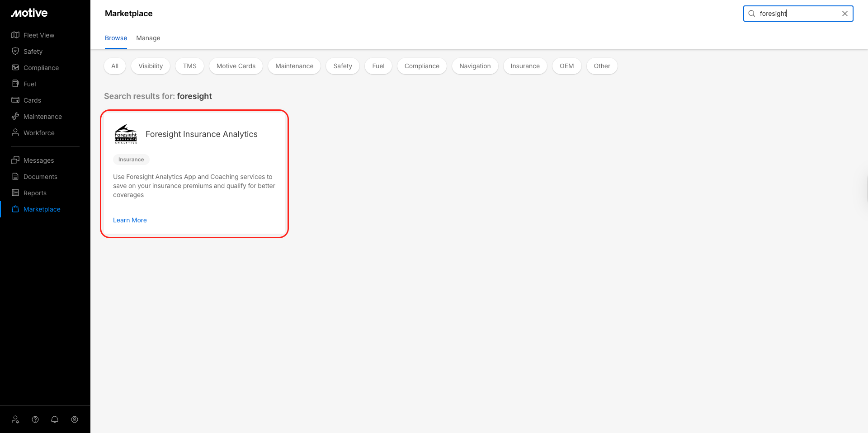This screenshot has width=868, height=433.
Task: Click the Motive logo
Action: 29,13
